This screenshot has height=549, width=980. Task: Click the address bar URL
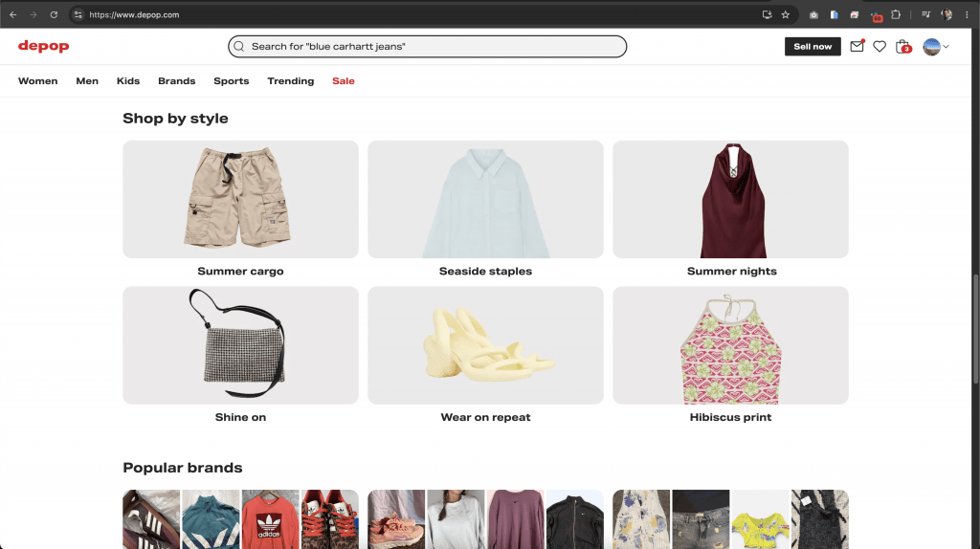134,14
